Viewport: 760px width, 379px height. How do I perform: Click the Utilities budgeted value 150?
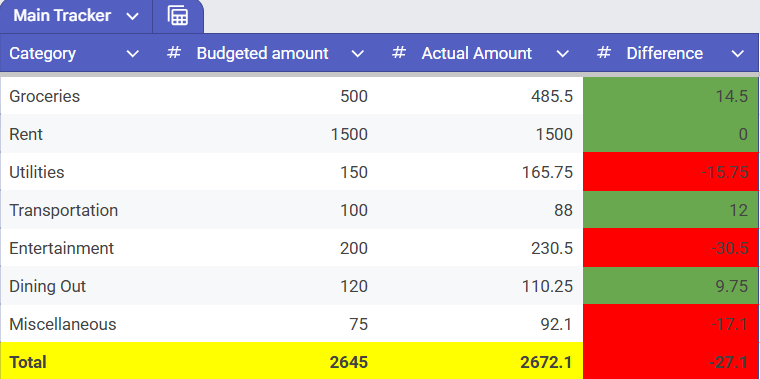click(x=354, y=172)
